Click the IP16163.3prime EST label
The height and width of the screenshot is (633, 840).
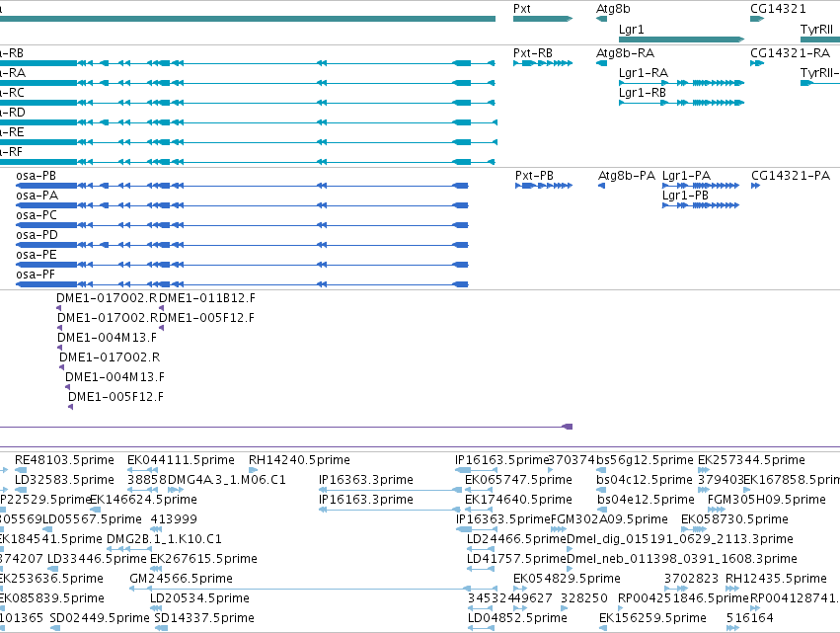click(366, 500)
